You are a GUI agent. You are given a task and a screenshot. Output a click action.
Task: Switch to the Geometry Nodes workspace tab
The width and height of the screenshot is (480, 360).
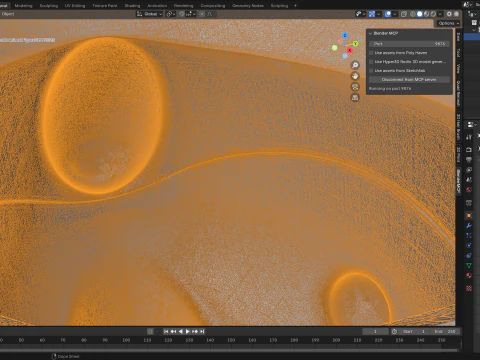[x=248, y=6]
